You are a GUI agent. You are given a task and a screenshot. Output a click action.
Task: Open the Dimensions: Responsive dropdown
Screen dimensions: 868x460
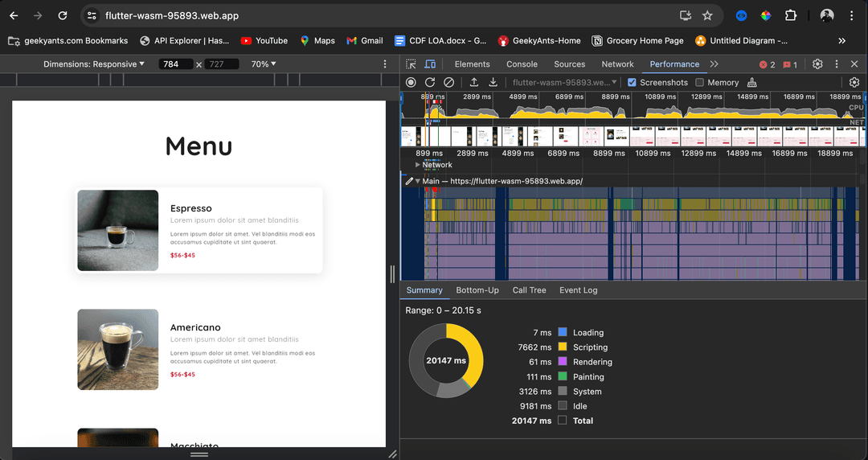94,64
